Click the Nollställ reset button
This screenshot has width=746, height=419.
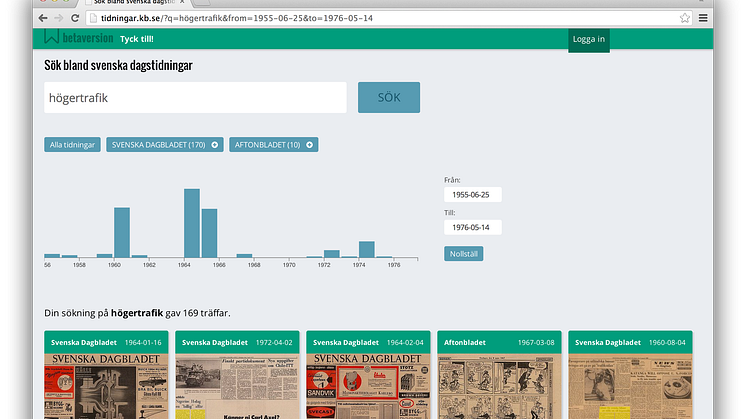[x=463, y=253]
